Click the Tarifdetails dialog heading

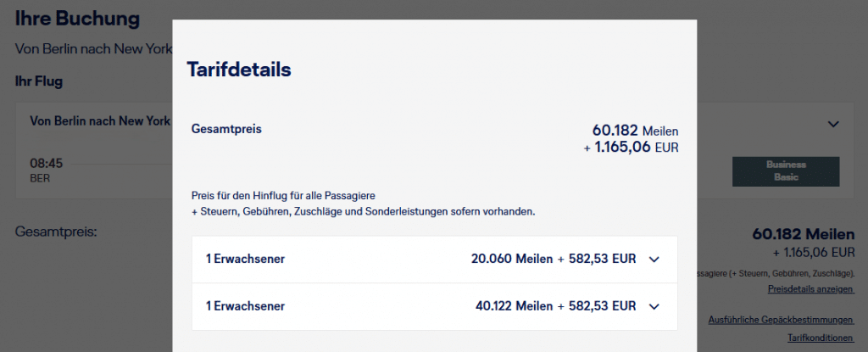239,70
